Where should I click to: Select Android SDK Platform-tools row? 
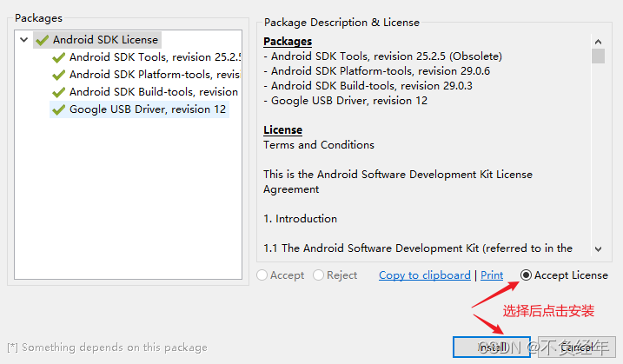pos(146,75)
